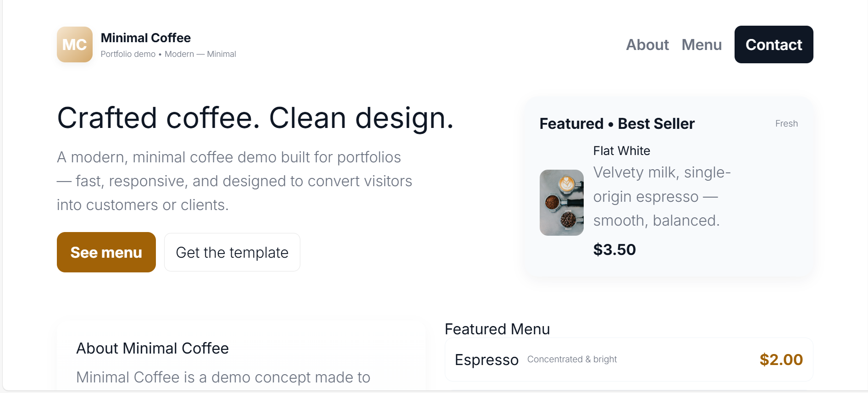The image size is (868, 393).
Task: Click the Get the template button
Action: click(232, 252)
